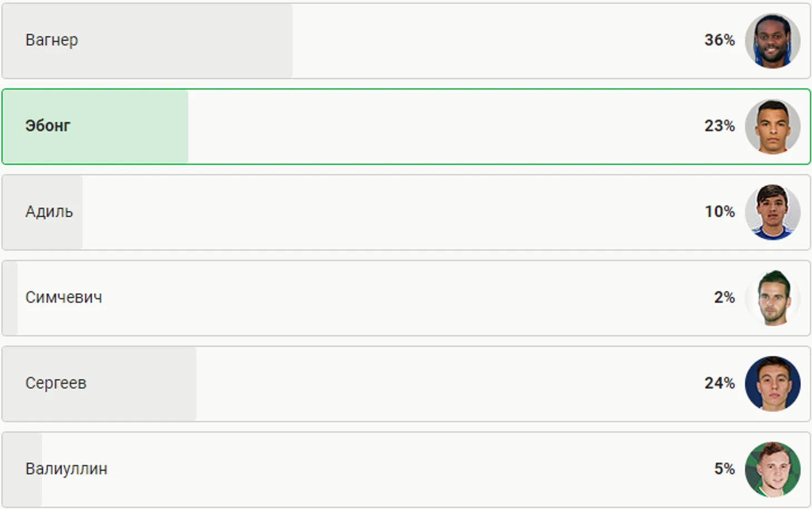Viewport: 812px width, 509px height.
Task: Vote for Вагнер poll option
Action: (x=406, y=41)
